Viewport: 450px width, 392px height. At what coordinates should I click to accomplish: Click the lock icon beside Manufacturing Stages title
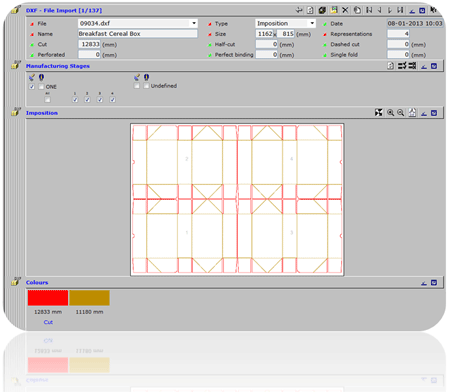coord(15,65)
